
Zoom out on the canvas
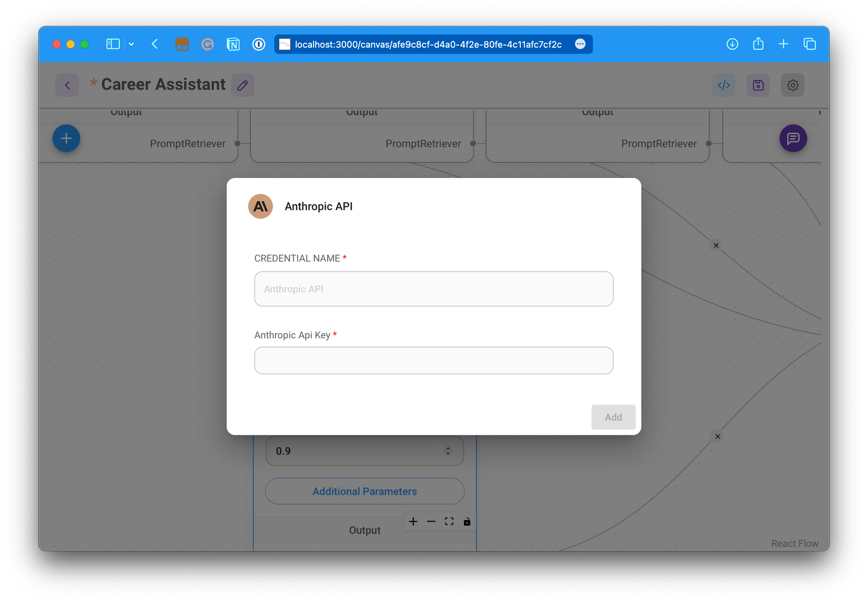[x=431, y=521]
